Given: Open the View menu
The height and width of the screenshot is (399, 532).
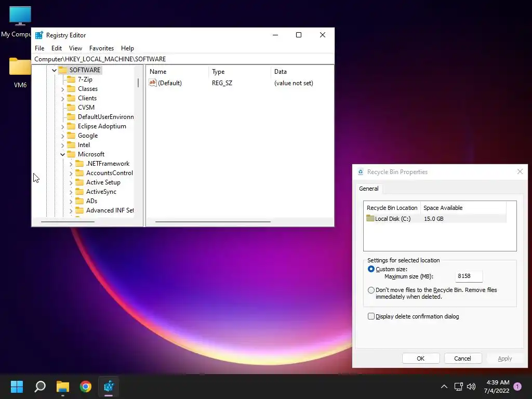Looking at the screenshot, I should pyautogui.click(x=76, y=48).
